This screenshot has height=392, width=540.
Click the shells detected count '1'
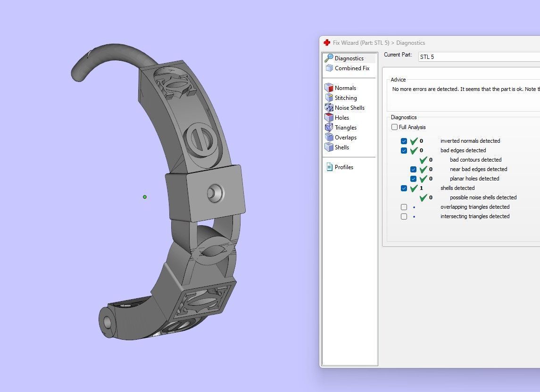coord(421,188)
